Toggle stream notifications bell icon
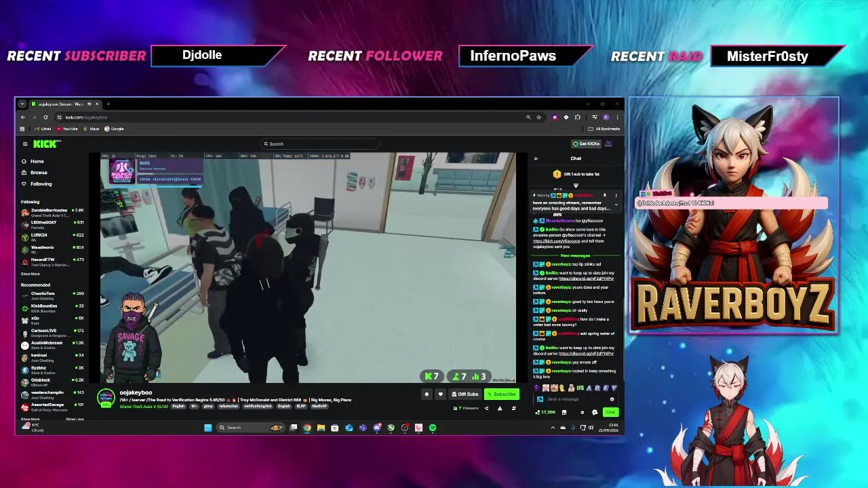Viewport: 868px width, 488px height. (427, 394)
